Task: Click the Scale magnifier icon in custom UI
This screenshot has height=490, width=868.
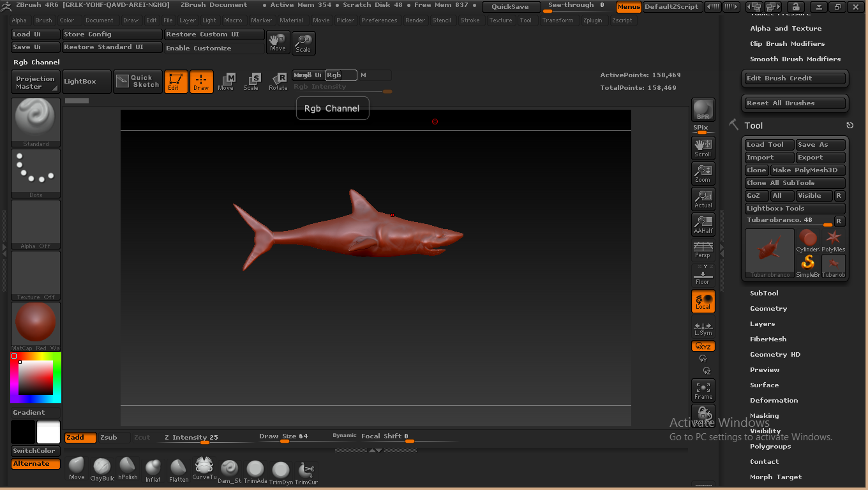Action: (303, 43)
